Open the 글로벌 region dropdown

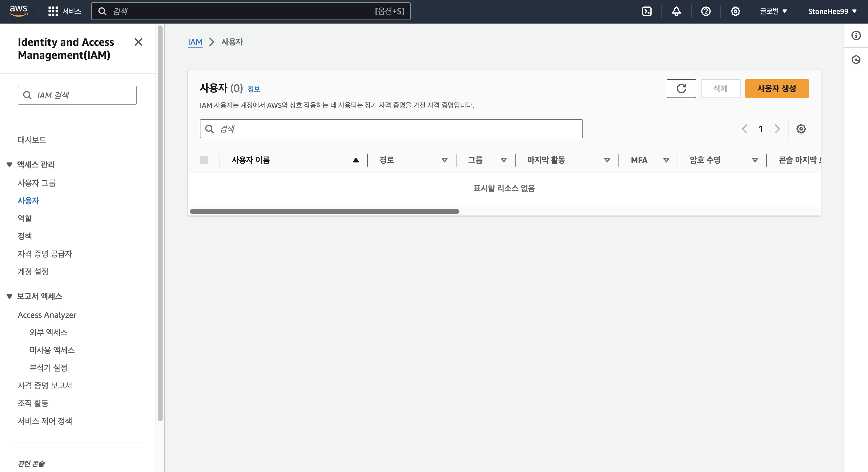[x=773, y=12]
